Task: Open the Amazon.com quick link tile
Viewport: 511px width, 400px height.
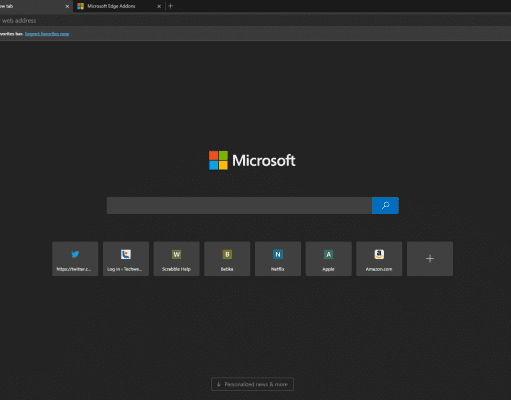Action: [379, 259]
